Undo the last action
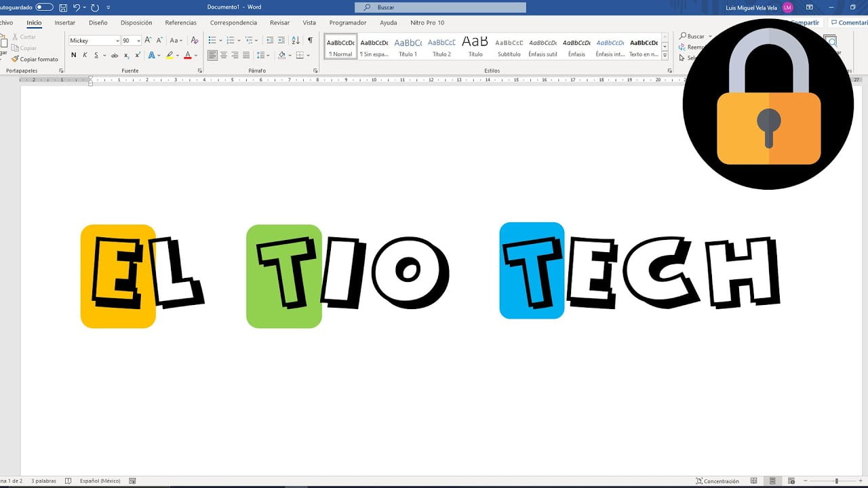The width and height of the screenshot is (868, 488). coord(77,7)
